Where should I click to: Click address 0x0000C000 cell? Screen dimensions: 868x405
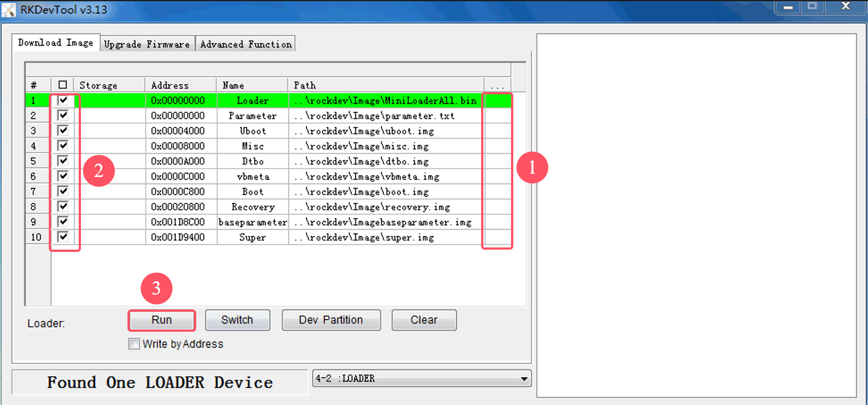click(181, 176)
